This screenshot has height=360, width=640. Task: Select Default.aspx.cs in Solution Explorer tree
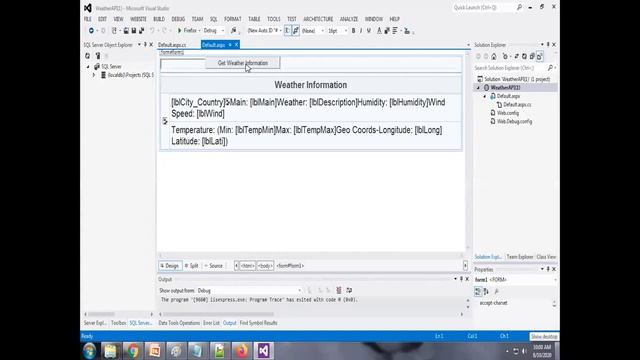(x=517, y=105)
